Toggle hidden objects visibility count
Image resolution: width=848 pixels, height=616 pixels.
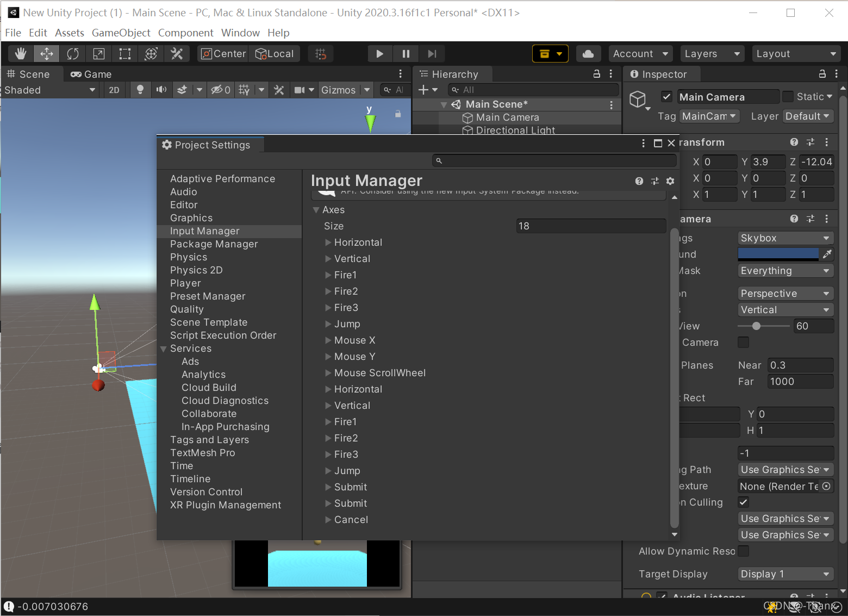pyautogui.click(x=221, y=90)
